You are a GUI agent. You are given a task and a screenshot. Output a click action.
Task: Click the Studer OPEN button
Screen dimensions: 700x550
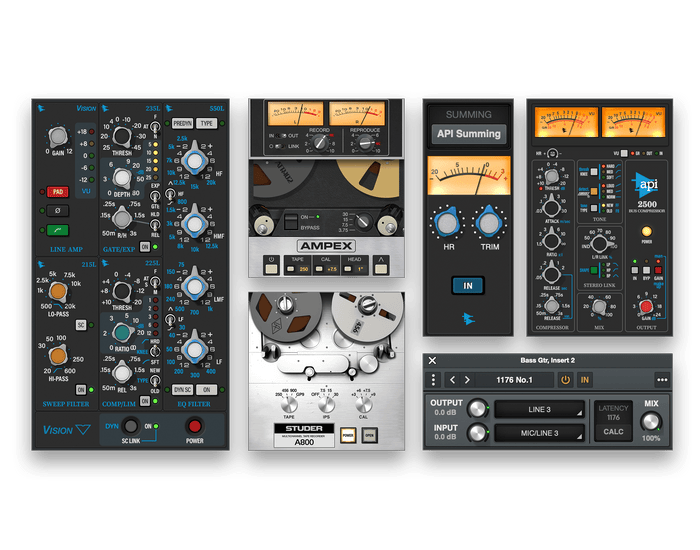point(370,435)
